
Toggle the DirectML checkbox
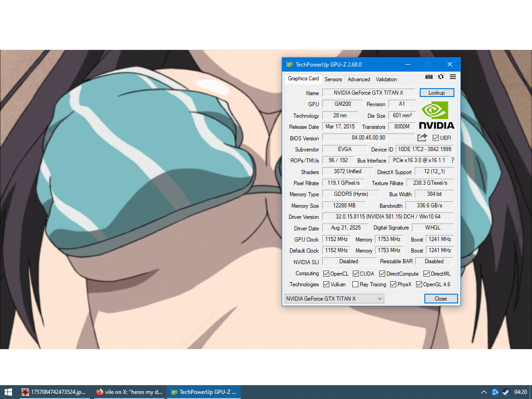click(x=427, y=273)
